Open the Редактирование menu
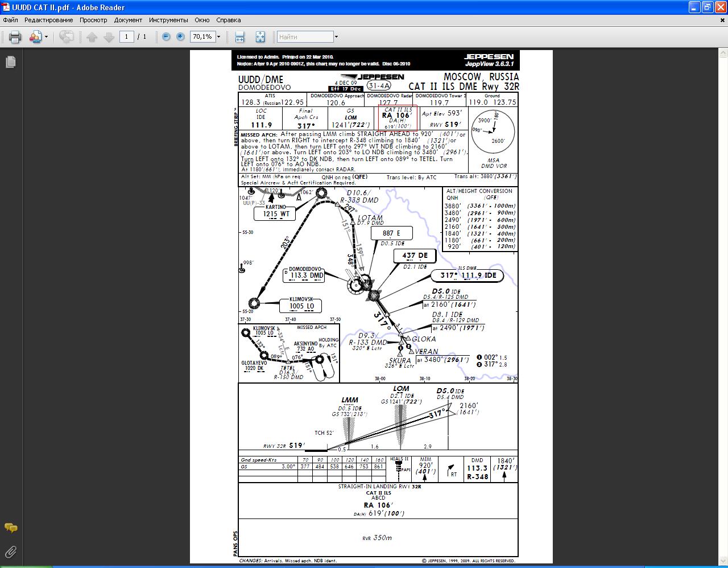The height and width of the screenshot is (568, 728). (48, 20)
